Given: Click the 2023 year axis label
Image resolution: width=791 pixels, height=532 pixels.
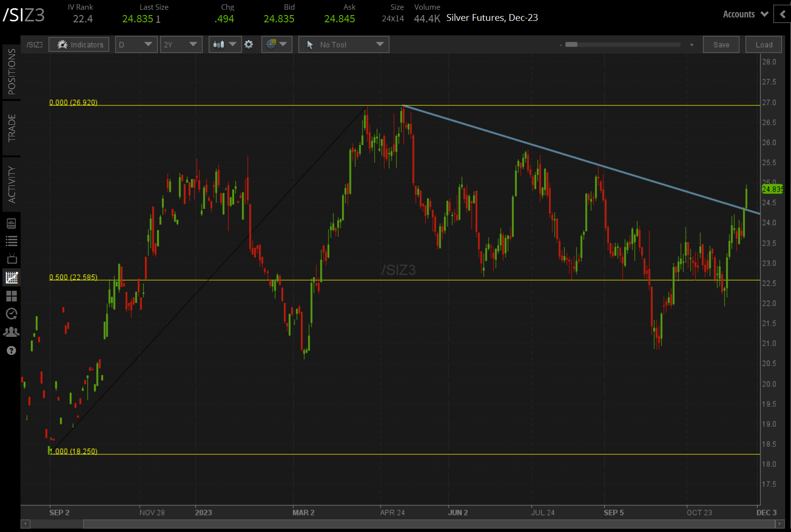Looking at the screenshot, I should click(203, 513).
